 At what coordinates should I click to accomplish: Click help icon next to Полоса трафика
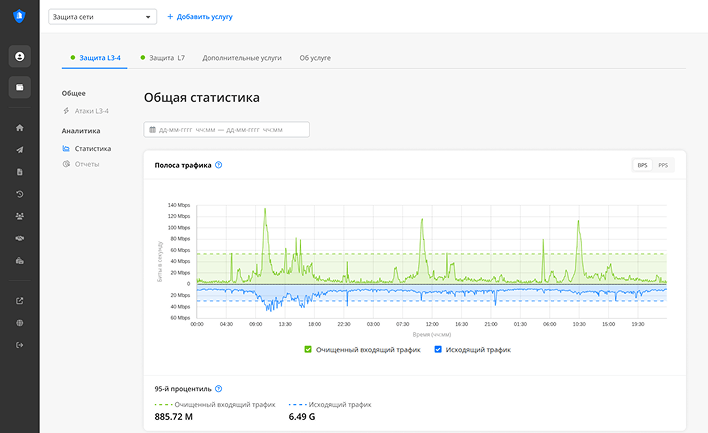tap(218, 165)
